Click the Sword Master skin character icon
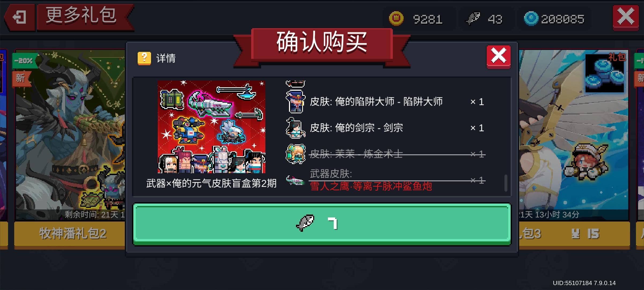 tap(295, 128)
